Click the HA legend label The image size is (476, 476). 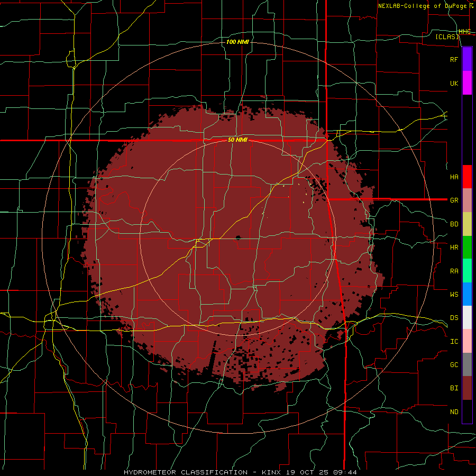[x=454, y=177]
